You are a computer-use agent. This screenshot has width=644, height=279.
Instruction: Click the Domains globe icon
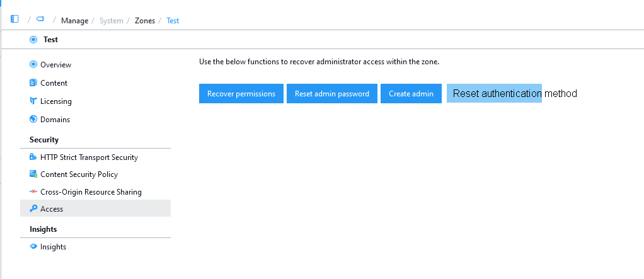33,119
